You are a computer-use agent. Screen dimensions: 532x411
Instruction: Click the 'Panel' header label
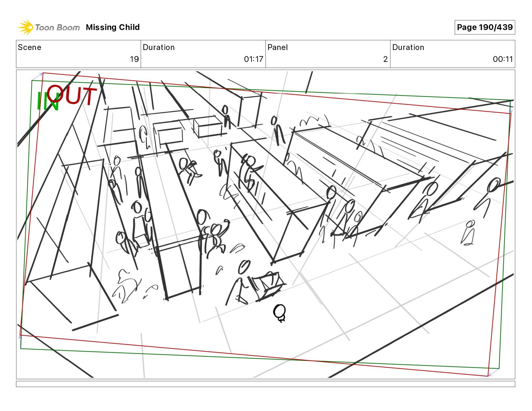278,47
